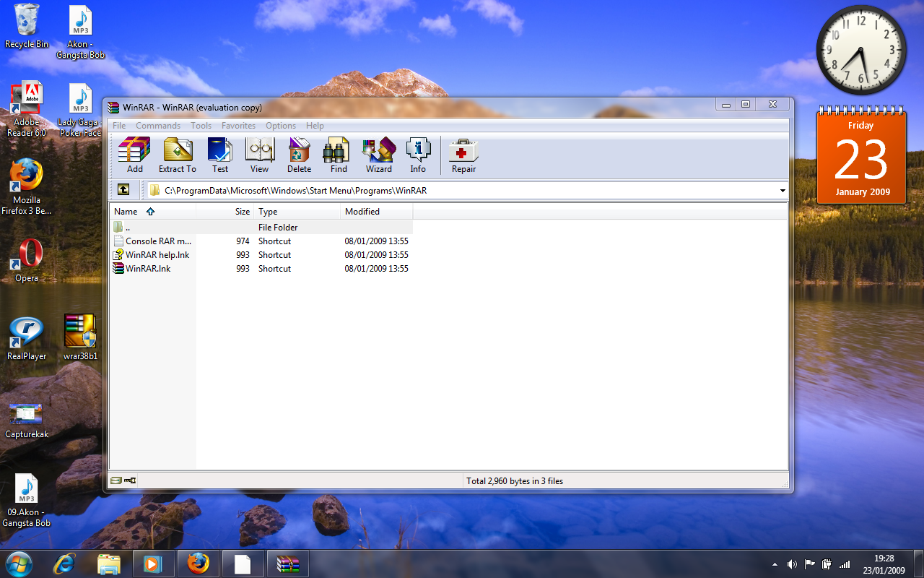Click the "974" size cell
The image size is (924, 578).
243,241
